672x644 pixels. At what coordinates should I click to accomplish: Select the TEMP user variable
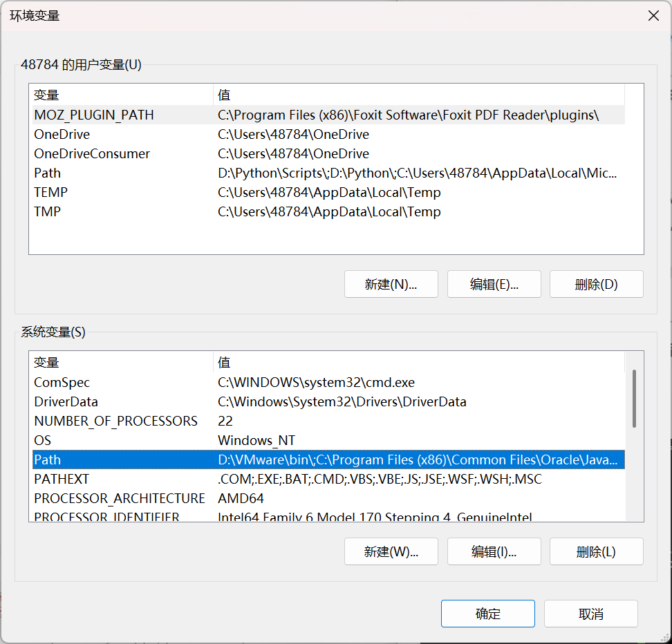pos(328,192)
